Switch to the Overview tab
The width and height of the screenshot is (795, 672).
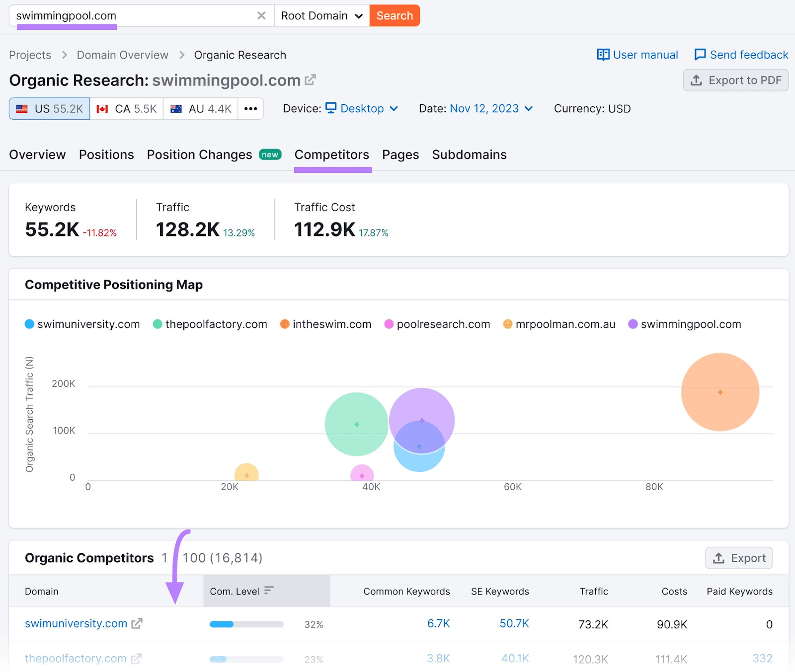pyautogui.click(x=37, y=155)
